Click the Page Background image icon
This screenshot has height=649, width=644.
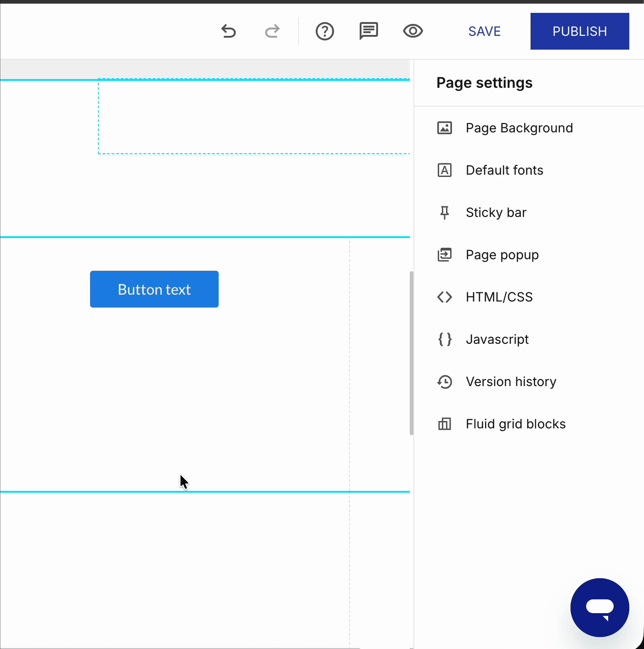(x=445, y=128)
